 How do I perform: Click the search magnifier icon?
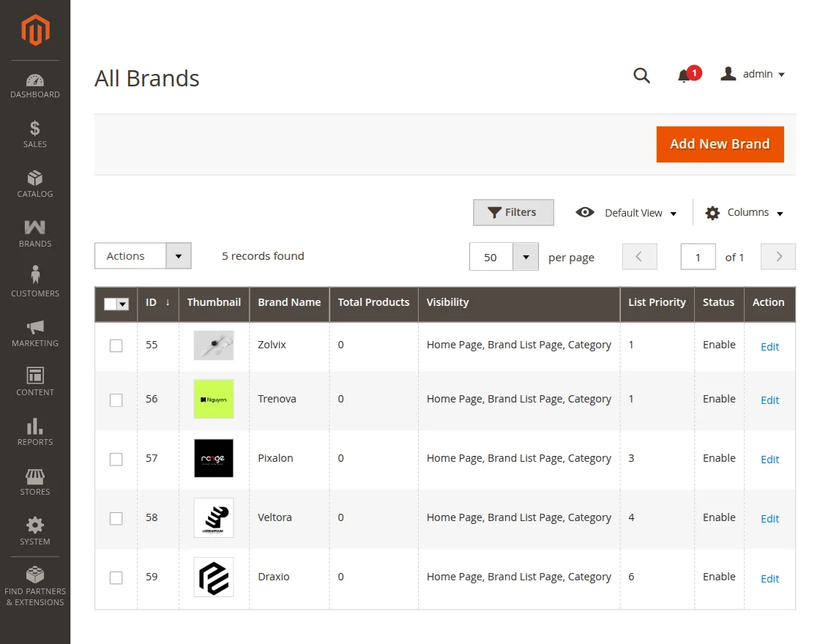coord(641,76)
